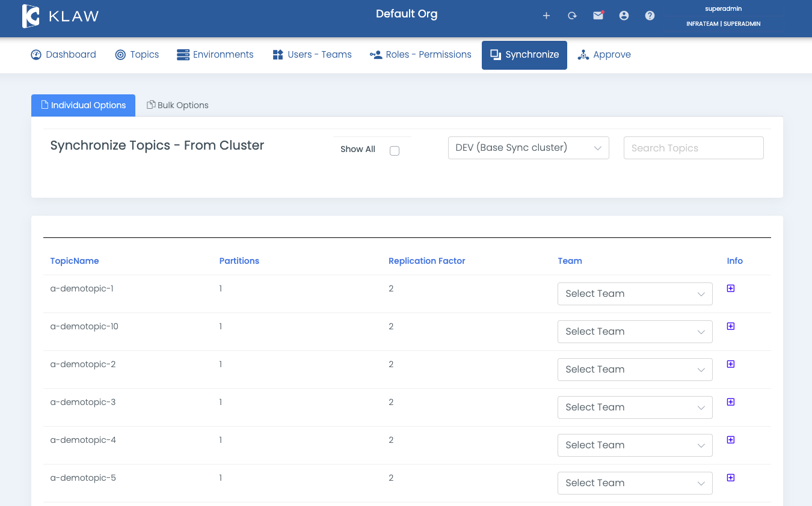Click the help question mark icon
The height and width of the screenshot is (506, 812).
click(650, 16)
